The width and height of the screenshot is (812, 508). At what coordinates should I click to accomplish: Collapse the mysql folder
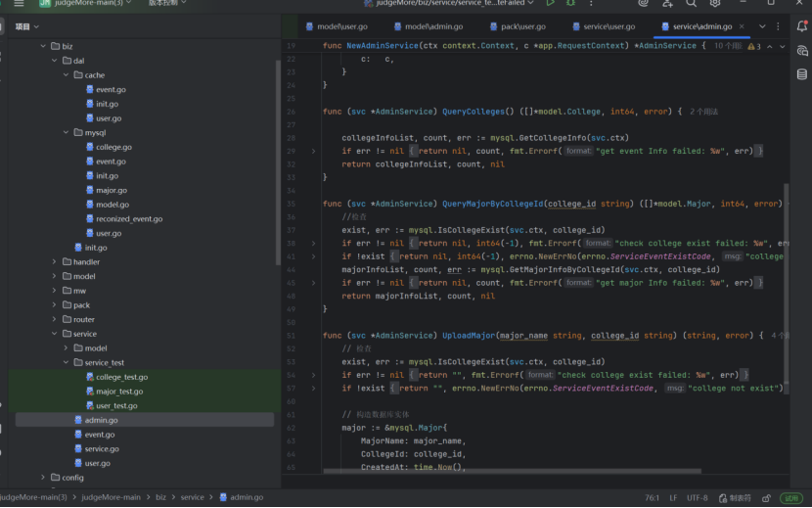[66, 133]
